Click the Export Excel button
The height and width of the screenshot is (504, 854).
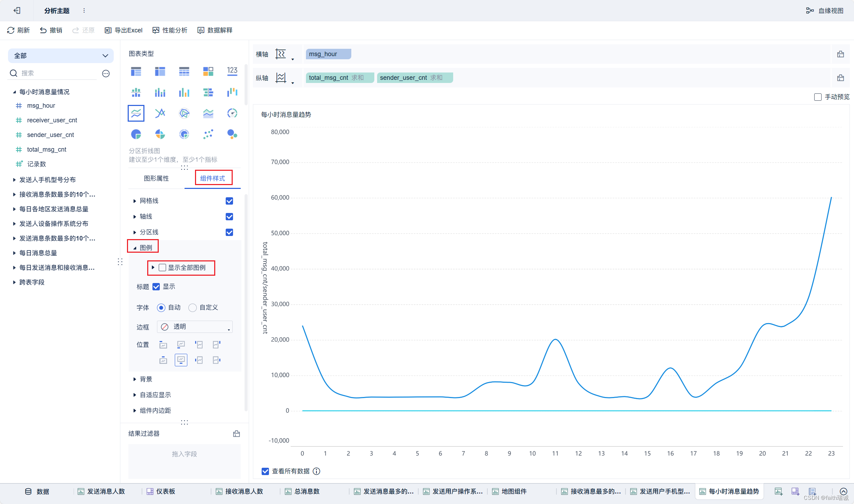123,30
